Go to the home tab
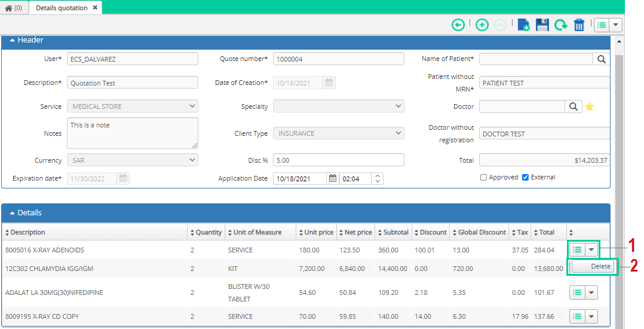 [14, 8]
